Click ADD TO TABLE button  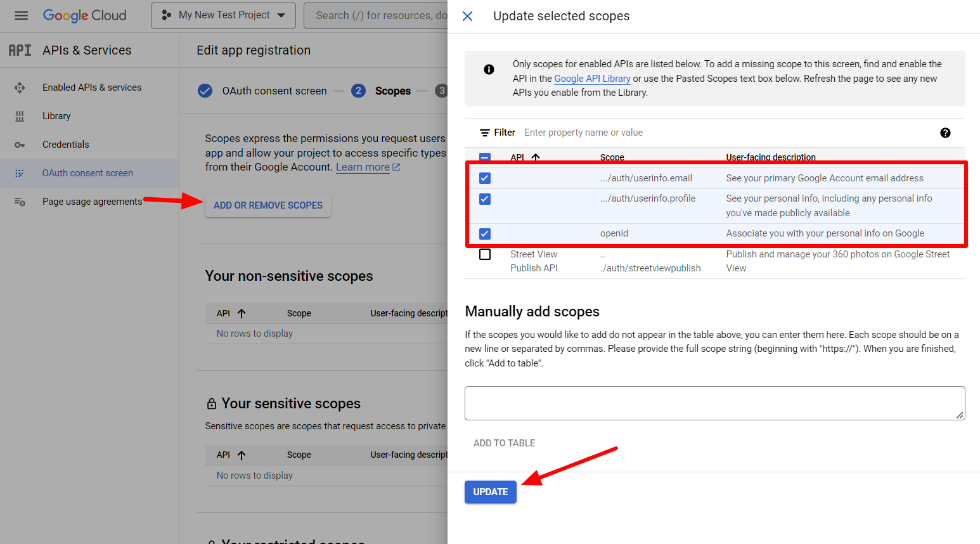coord(504,443)
